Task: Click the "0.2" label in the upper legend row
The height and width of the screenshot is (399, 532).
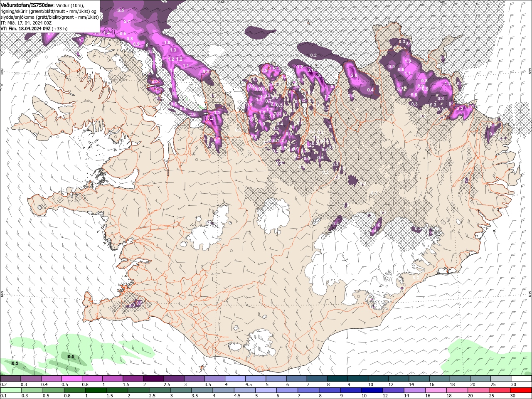Action: pos(3,384)
